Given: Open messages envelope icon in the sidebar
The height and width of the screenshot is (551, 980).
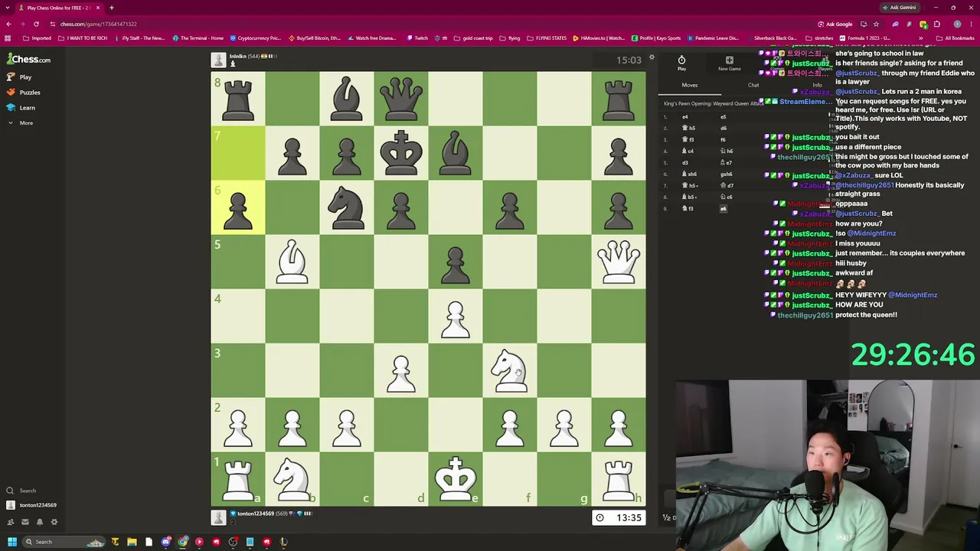Looking at the screenshot, I should point(24,522).
